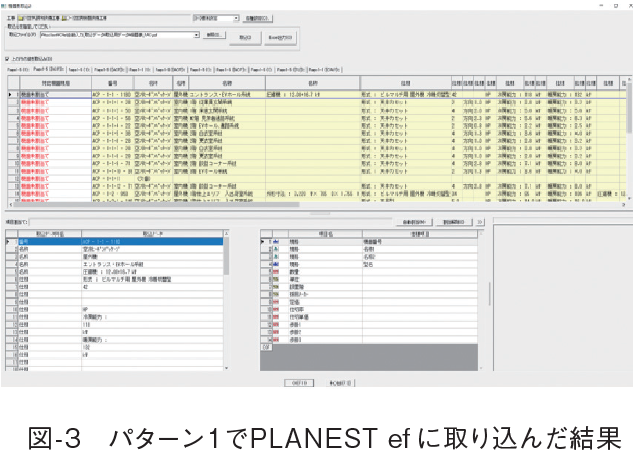The image size is (633, 456).
Task: Click the 暖房能力 value in lower-left grid
Action: pyautogui.click(x=152, y=340)
